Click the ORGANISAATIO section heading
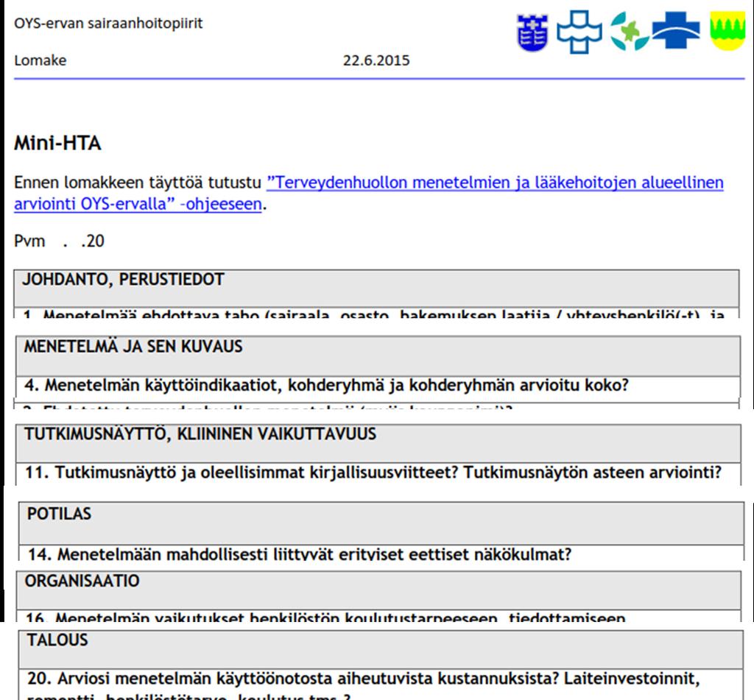Viewport: 754px width, 700px height. click(82, 581)
